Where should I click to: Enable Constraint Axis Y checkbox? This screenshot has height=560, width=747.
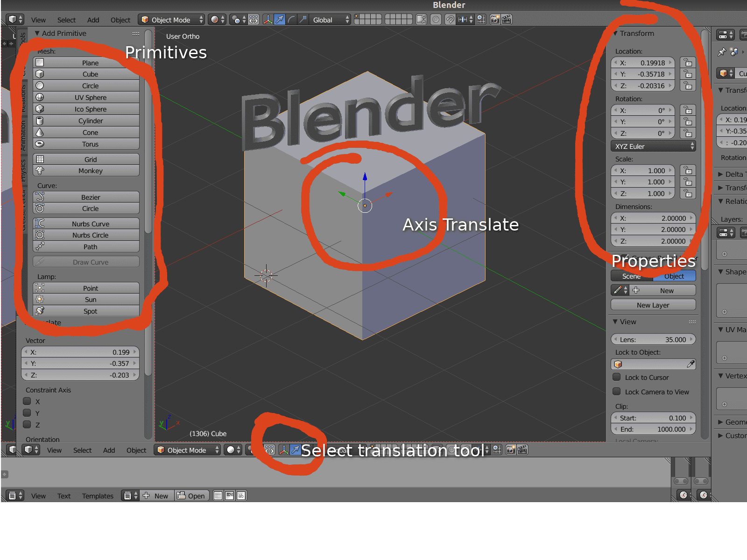click(27, 413)
